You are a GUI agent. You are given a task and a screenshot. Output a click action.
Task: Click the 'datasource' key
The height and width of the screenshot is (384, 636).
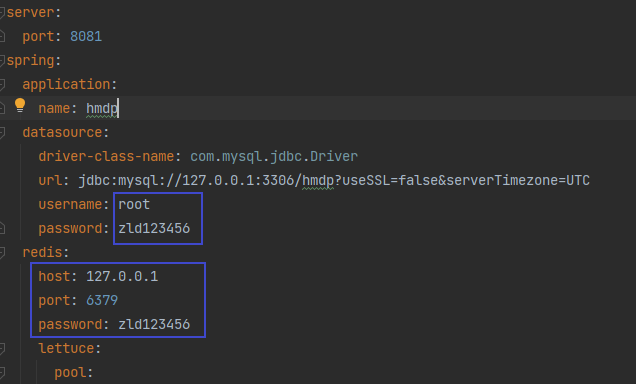pos(62,132)
